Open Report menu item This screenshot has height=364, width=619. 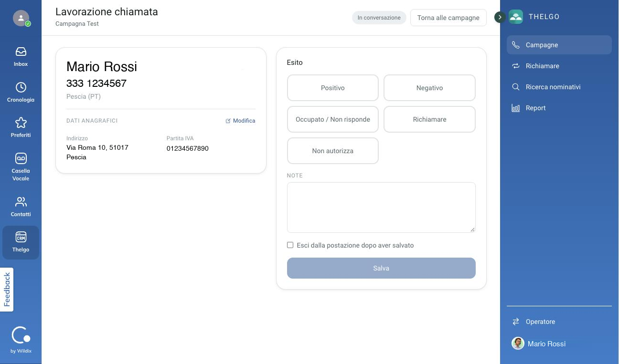(559, 108)
